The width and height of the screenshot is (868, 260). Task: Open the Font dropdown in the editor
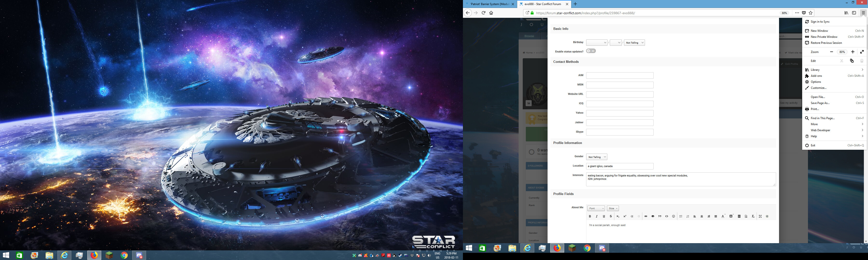596,208
